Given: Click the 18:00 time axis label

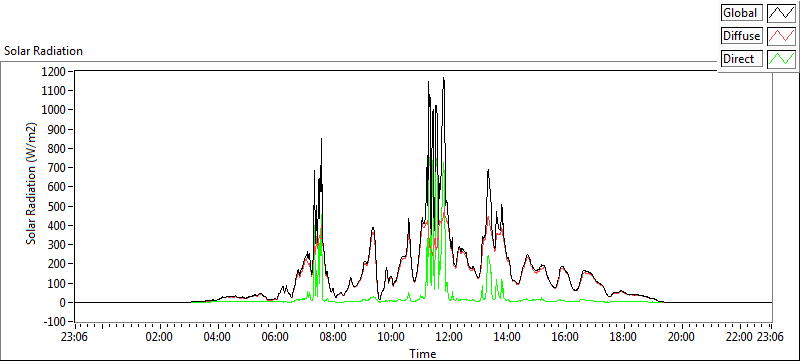Looking at the screenshot, I should tap(623, 337).
